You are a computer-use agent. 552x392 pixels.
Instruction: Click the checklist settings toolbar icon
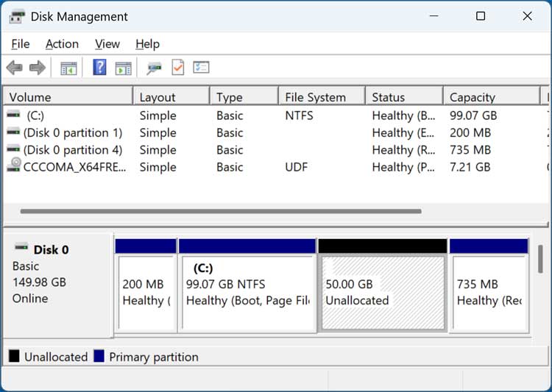201,67
